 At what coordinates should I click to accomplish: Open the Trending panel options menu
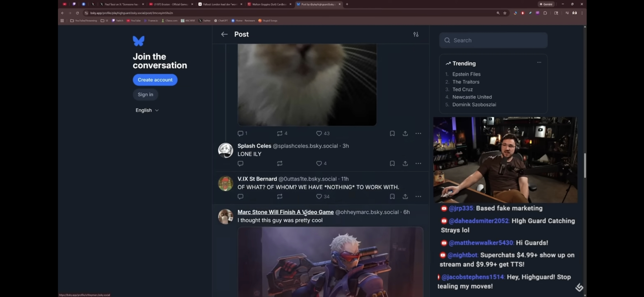pos(539,62)
